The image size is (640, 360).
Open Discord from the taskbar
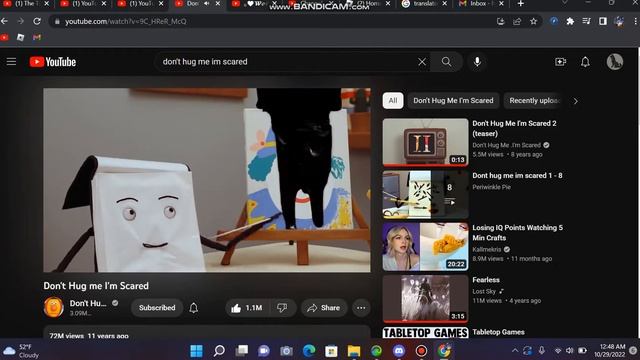pos(399,351)
